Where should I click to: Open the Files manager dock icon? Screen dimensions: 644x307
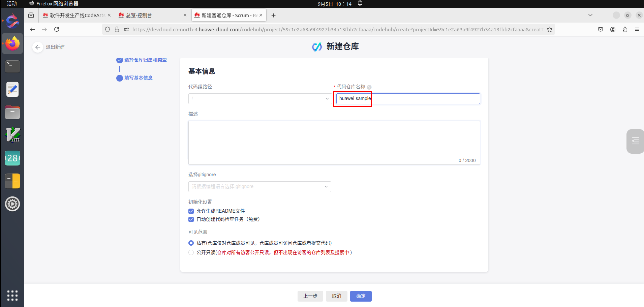click(12, 112)
